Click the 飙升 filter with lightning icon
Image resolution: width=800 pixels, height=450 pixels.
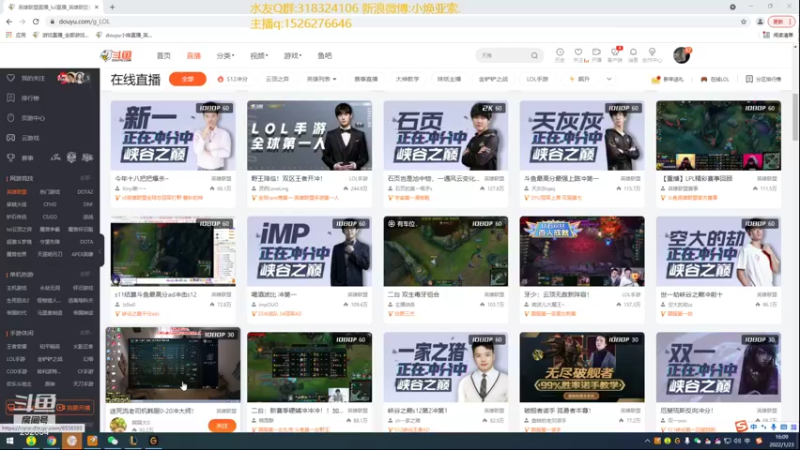tap(580, 79)
